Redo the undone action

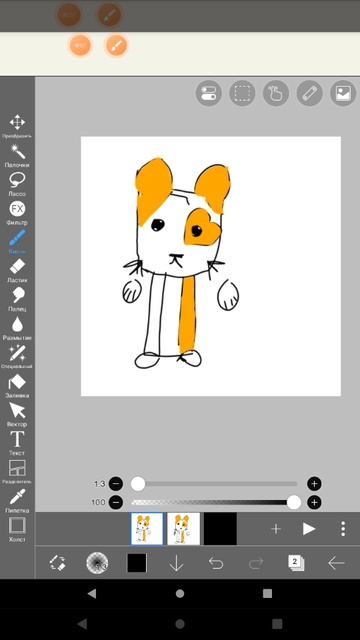(256, 563)
